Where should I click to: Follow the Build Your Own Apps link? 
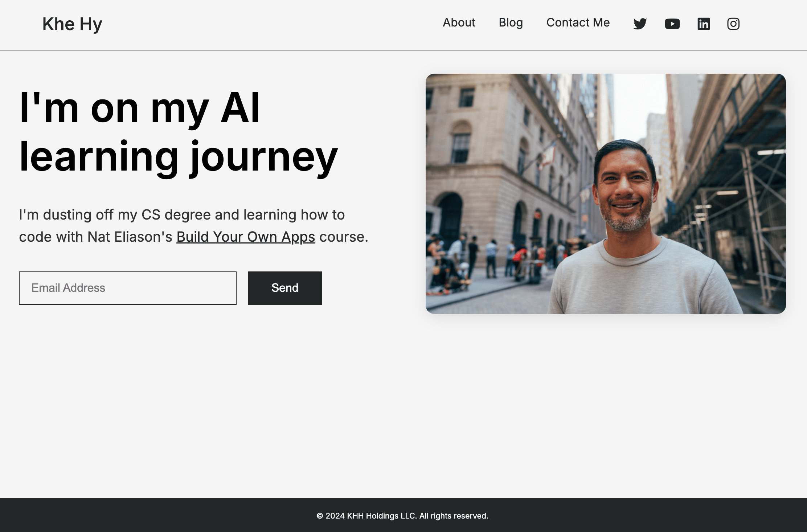(x=246, y=237)
